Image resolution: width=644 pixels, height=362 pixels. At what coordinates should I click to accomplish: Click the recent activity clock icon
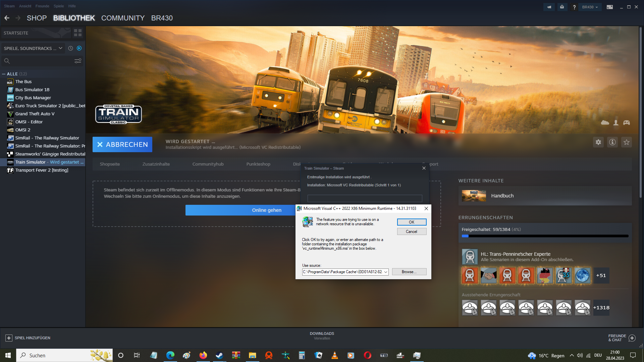[x=70, y=48]
